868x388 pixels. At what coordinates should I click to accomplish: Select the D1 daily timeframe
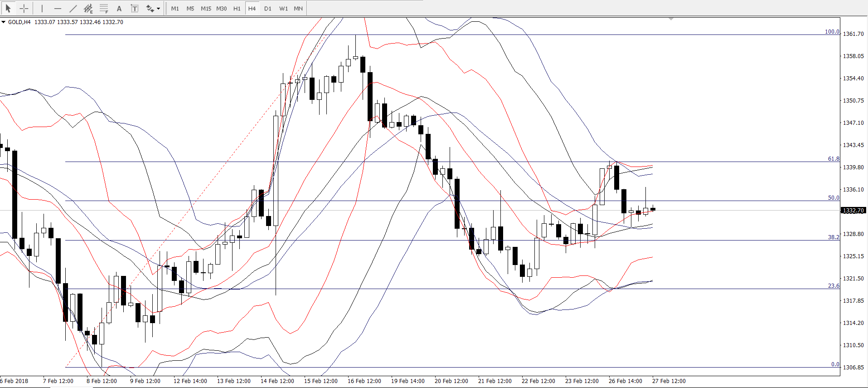pos(268,8)
